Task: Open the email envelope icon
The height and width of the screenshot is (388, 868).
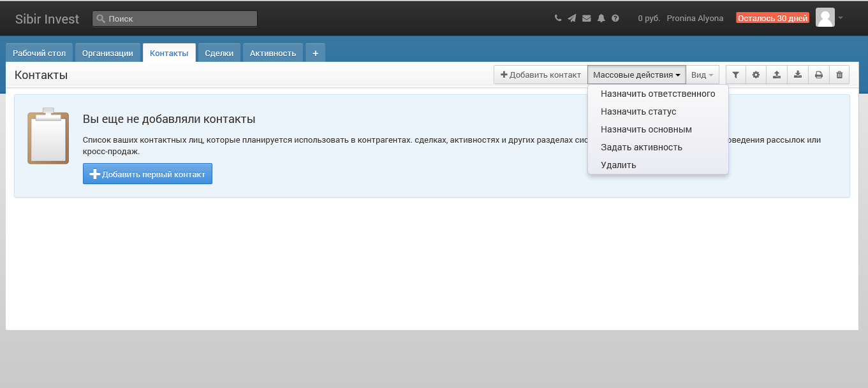Action: pyautogui.click(x=586, y=18)
